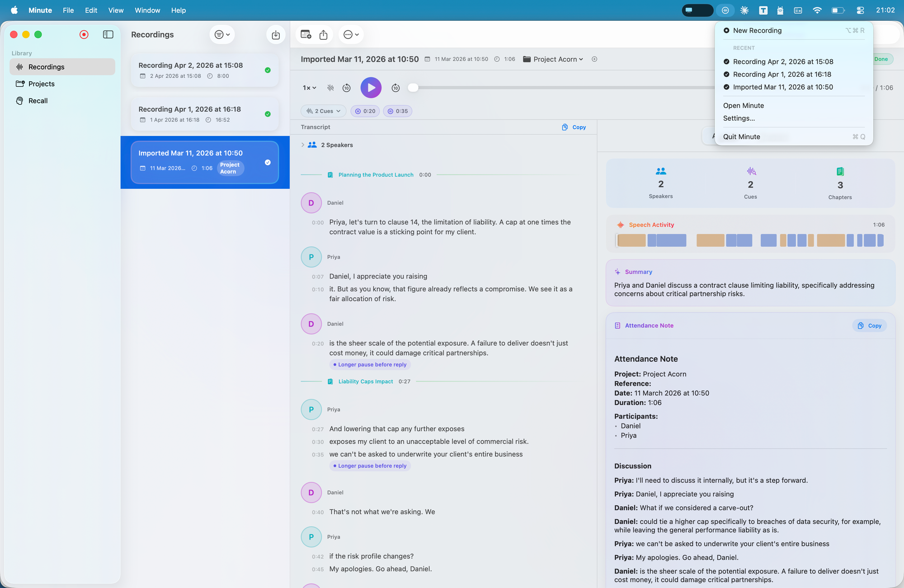Click the skip back 10 seconds icon

pyautogui.click(x=347, y=88)
